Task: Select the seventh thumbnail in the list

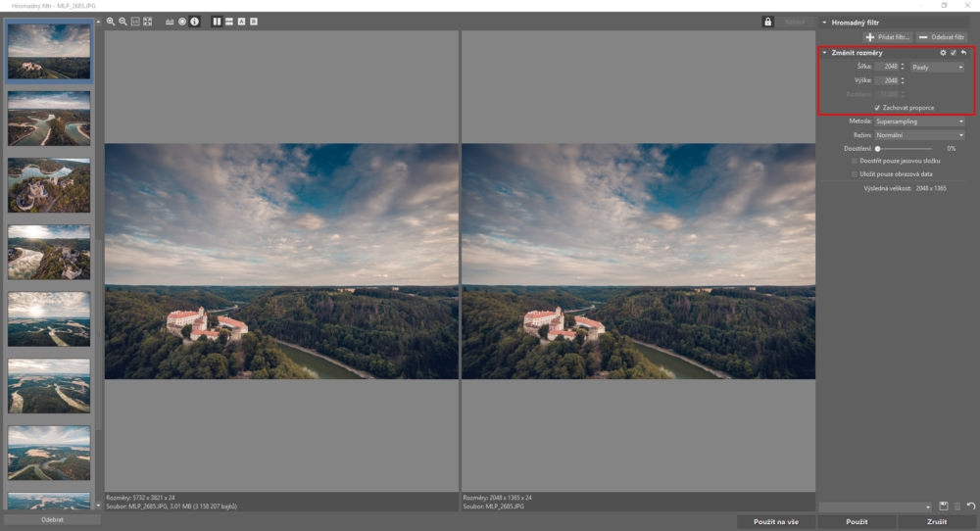Action: [x=49, y=453]
